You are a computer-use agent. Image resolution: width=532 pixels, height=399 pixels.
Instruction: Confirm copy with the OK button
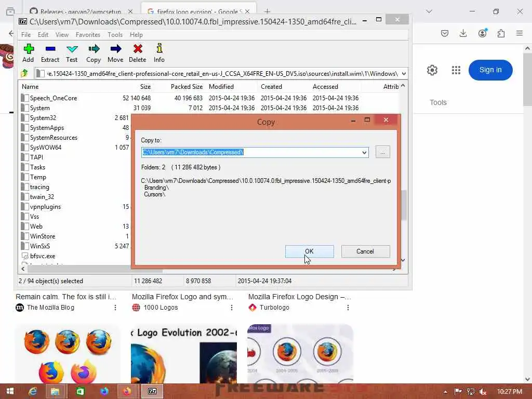[x=310, y=251]
